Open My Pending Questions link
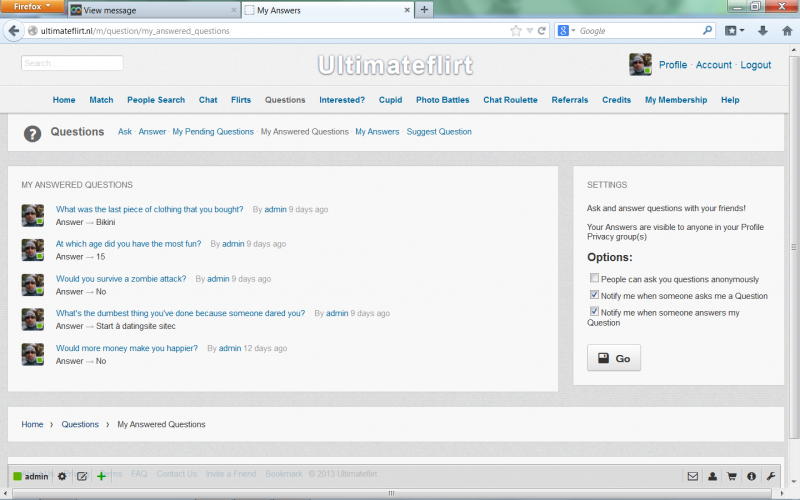 click(x=213, y=132)
